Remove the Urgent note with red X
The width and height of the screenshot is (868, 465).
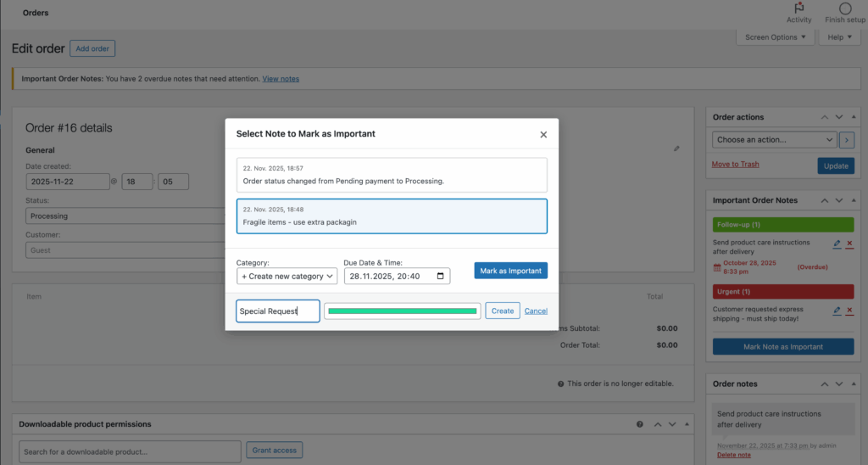pyautogui.click(x=850, y=311)
